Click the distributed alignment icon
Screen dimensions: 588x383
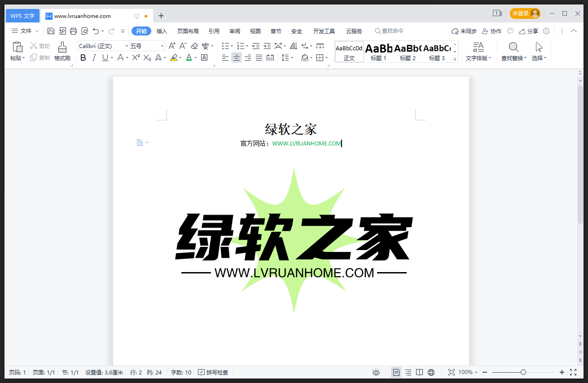[270, 57]
